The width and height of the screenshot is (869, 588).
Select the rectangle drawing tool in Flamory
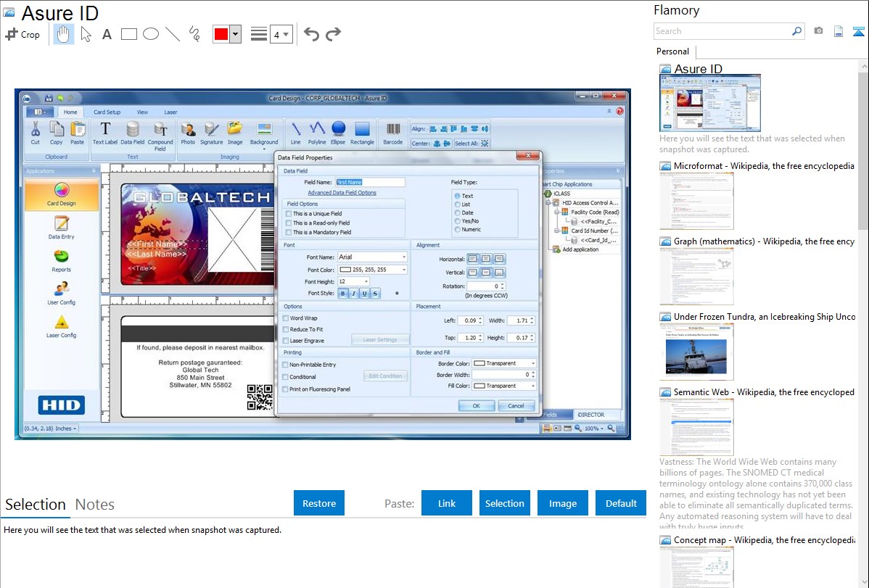[x=128, y=34]
